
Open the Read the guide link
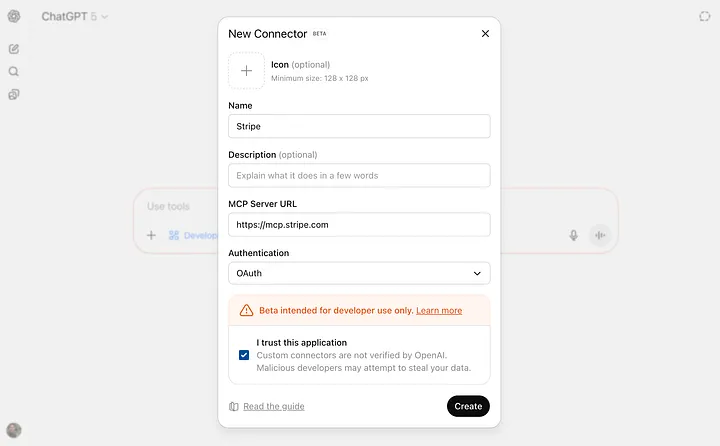[273, 406]
